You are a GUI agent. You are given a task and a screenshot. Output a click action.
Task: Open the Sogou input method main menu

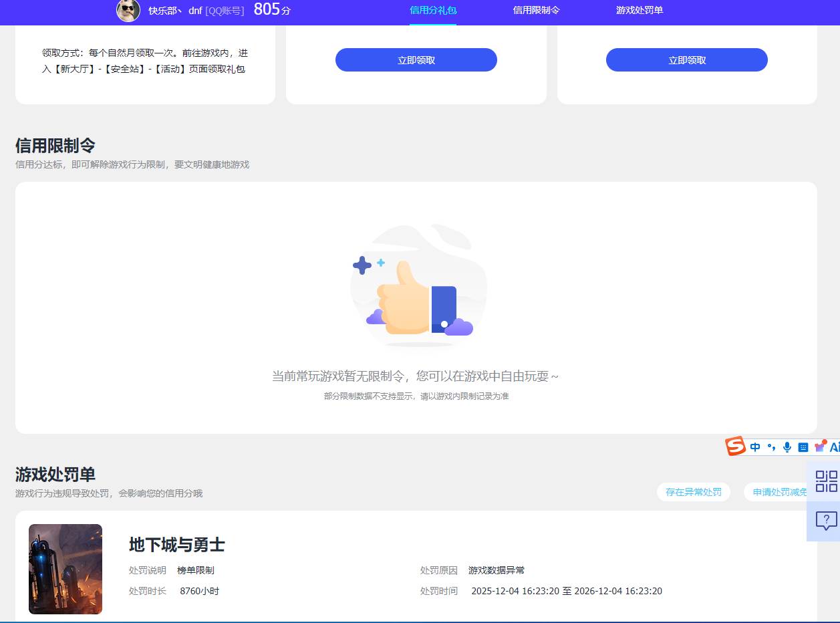pyautogui.click(x=735, y=447)
